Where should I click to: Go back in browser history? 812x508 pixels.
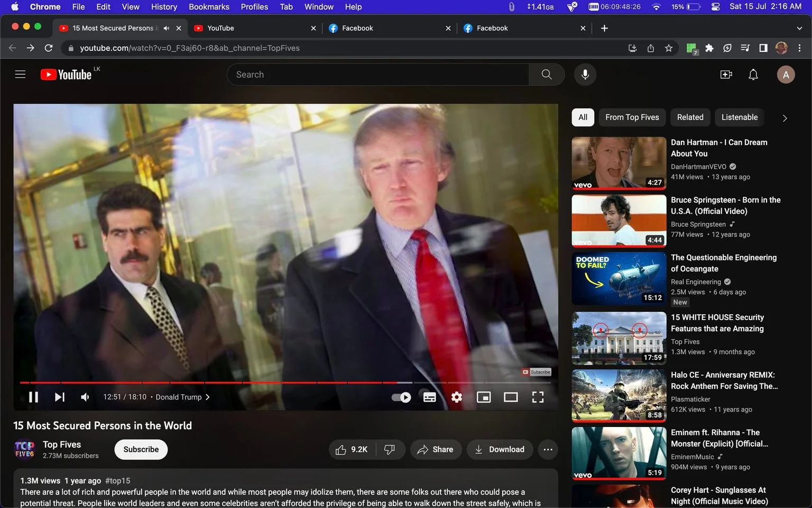click(x=13, y=48)
